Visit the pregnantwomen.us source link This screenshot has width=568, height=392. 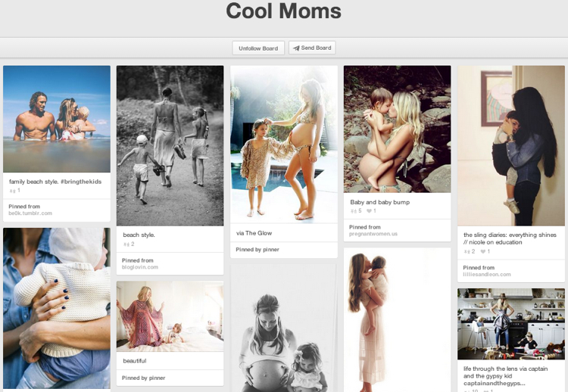[373, 234]
